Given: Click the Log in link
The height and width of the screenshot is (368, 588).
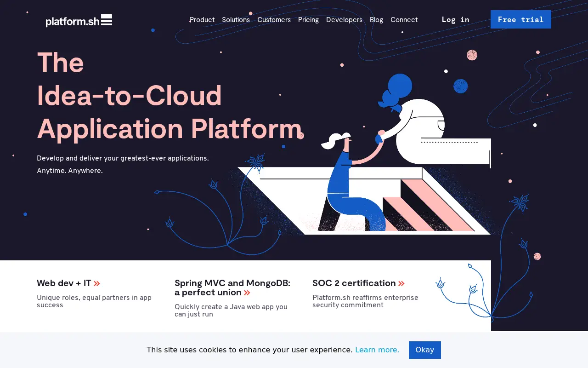Looking at the screenshot, I should click(x=455, y=19).
